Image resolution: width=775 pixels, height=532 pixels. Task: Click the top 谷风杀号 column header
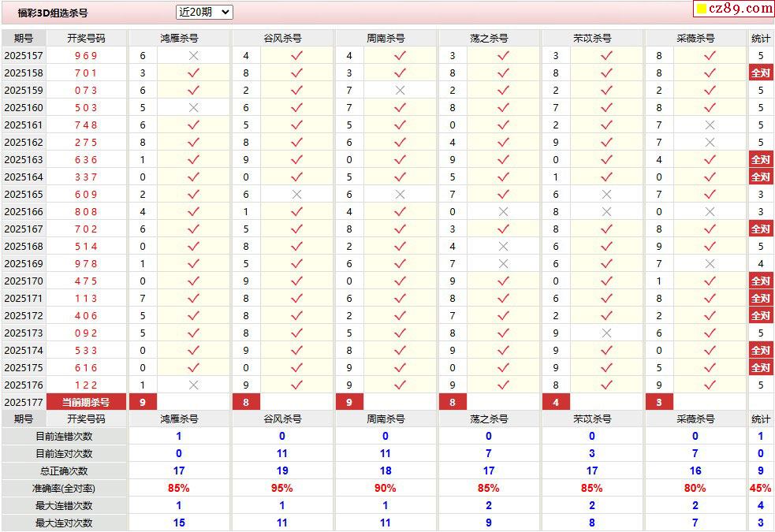click(283, 39)
